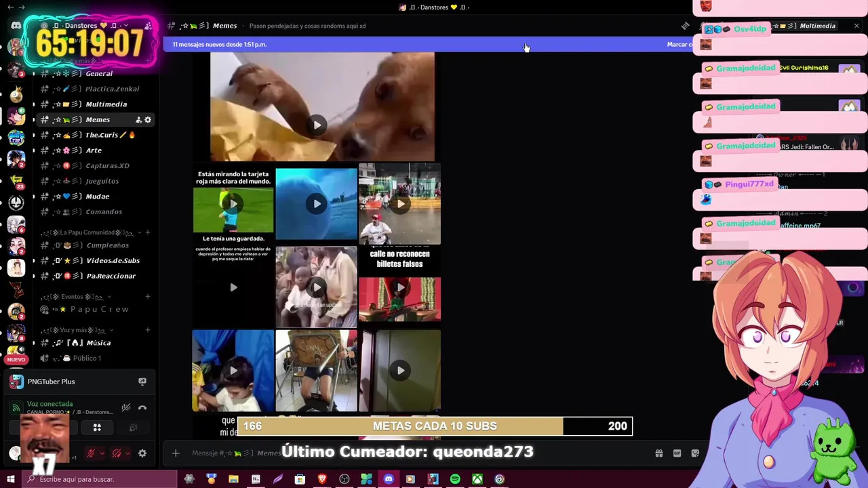Disconnect from the voice channel
Image resolution: width=868 pixels, height=488 pixels.
click(x=142, y=408)
